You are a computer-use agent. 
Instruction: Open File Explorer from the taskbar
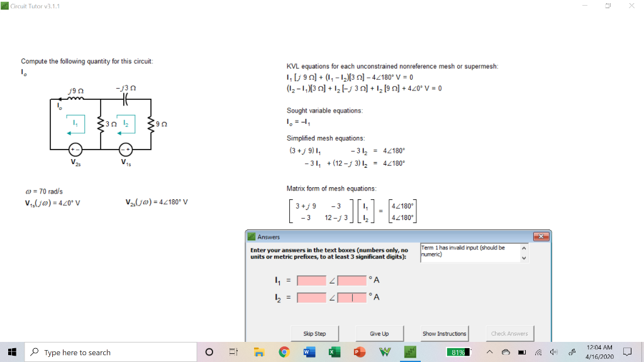(x=258, y=353)
